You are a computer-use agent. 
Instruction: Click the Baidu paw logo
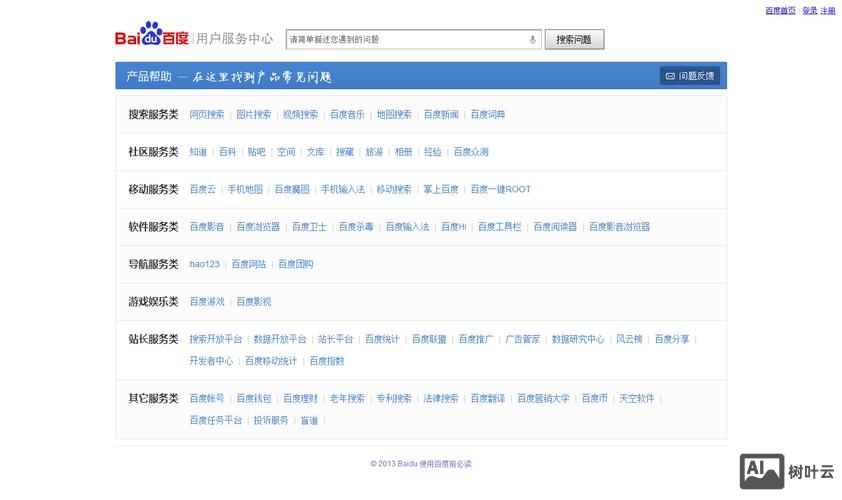point(151,34)
